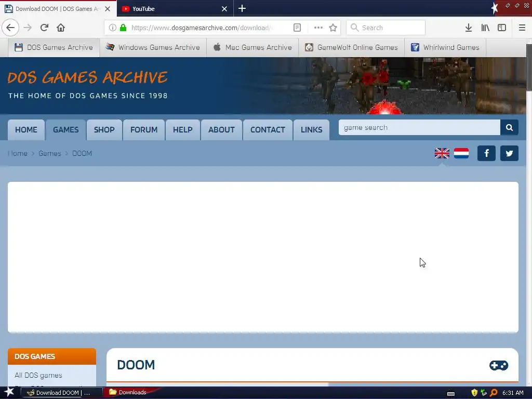Click the game search field

(419, 127)
